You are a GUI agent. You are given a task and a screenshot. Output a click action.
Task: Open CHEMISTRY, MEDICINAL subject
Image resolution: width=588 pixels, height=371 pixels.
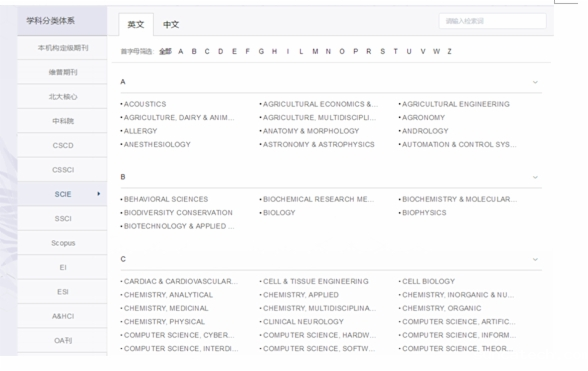tap(166, 308)
